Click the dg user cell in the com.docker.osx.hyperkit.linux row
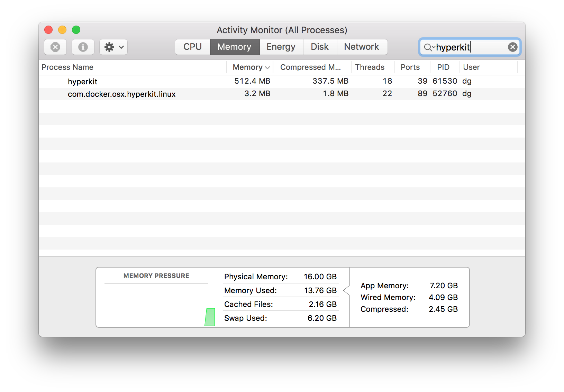This screenshot has width=564, height=392. (x=467, y=94)
